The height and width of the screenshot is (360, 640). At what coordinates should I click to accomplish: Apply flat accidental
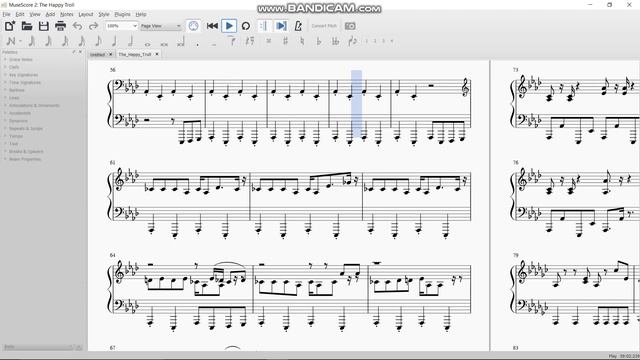319,41
